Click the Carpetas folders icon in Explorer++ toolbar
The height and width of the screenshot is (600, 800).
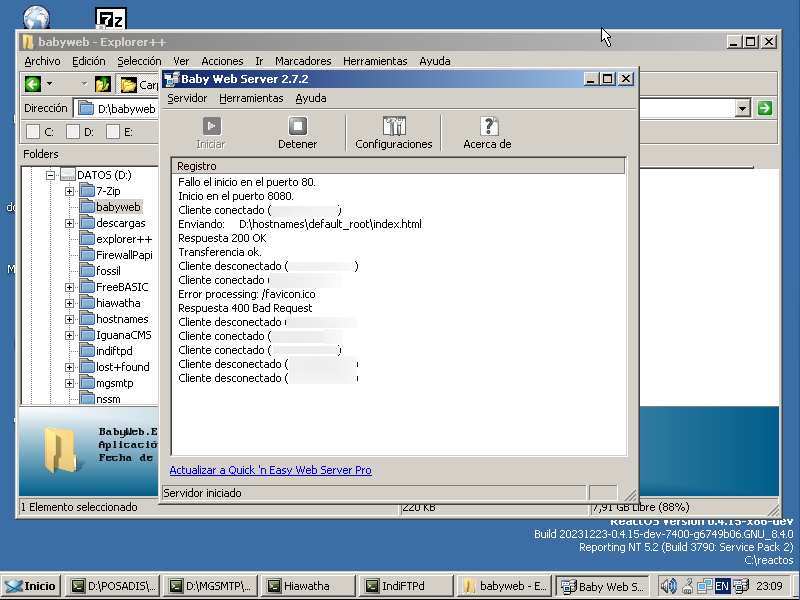tap(129, 84)
